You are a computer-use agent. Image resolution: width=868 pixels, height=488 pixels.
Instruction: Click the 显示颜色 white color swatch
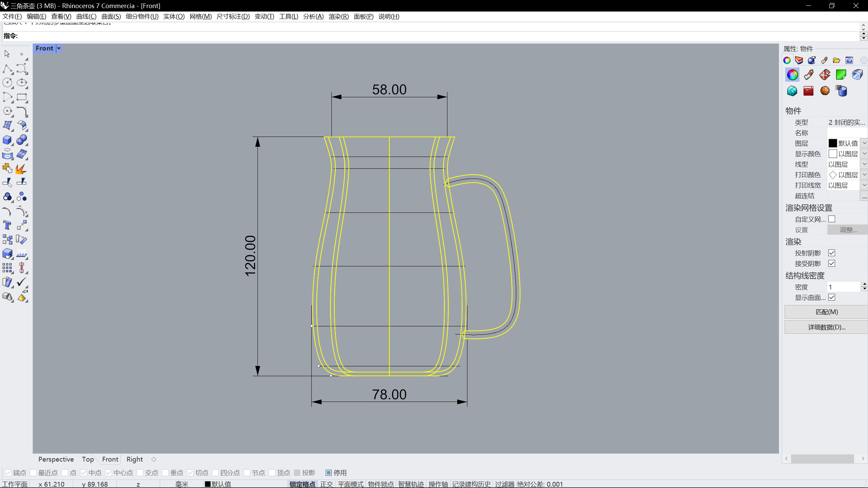pyautogui.click(x=832, y=154)
